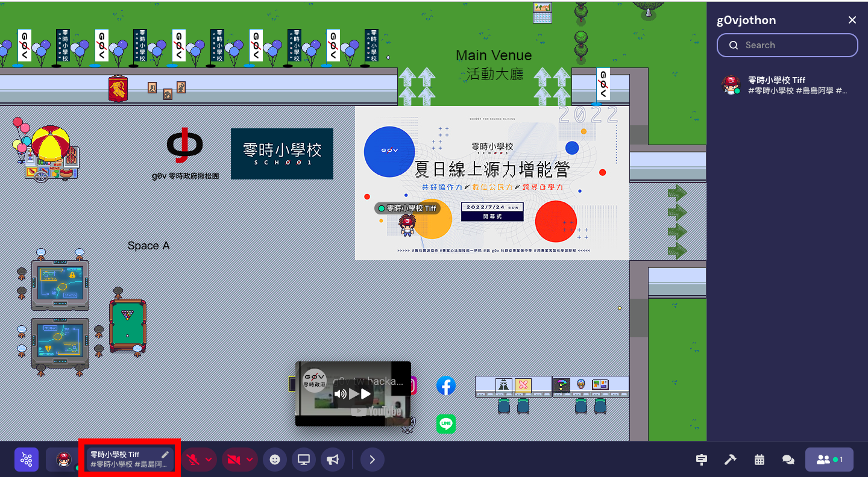Open the camera options chevron
868x477 pixels.
point(249,460)
